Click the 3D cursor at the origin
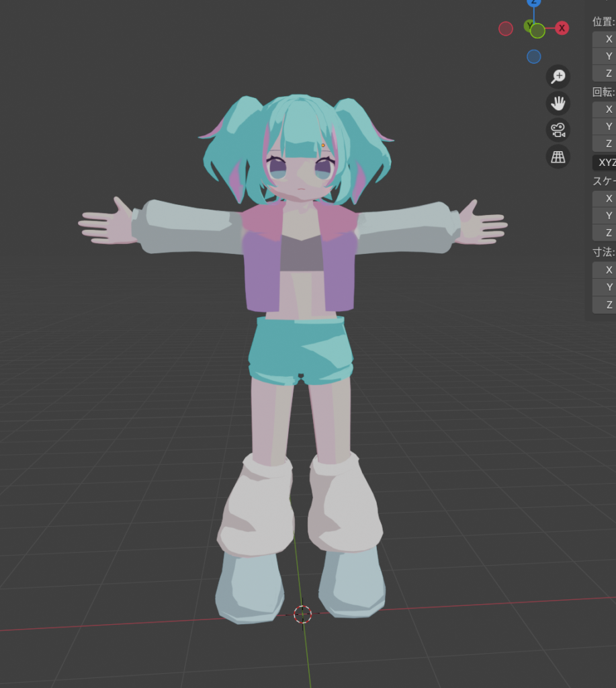Image resolution: width=616 pixels, height=688 pixels. 303,613
